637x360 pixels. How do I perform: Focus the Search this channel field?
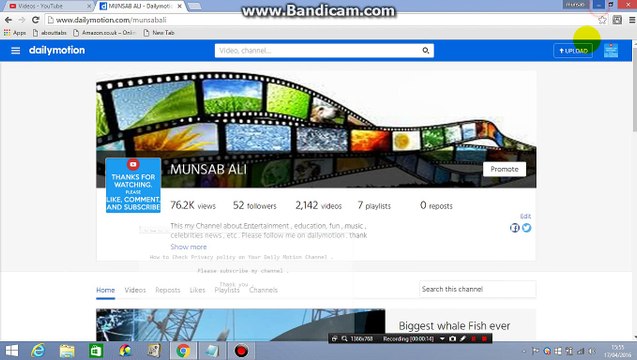point(477,289)
